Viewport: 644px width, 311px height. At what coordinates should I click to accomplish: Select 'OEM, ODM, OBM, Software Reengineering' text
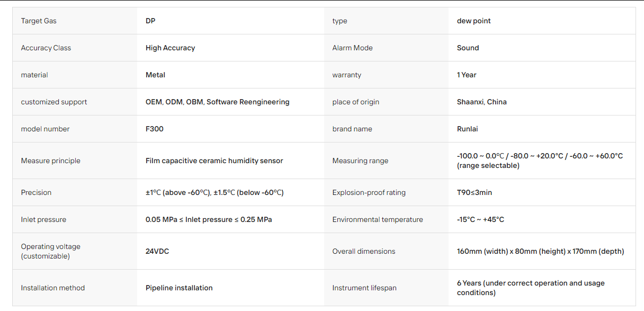[218, 102]
